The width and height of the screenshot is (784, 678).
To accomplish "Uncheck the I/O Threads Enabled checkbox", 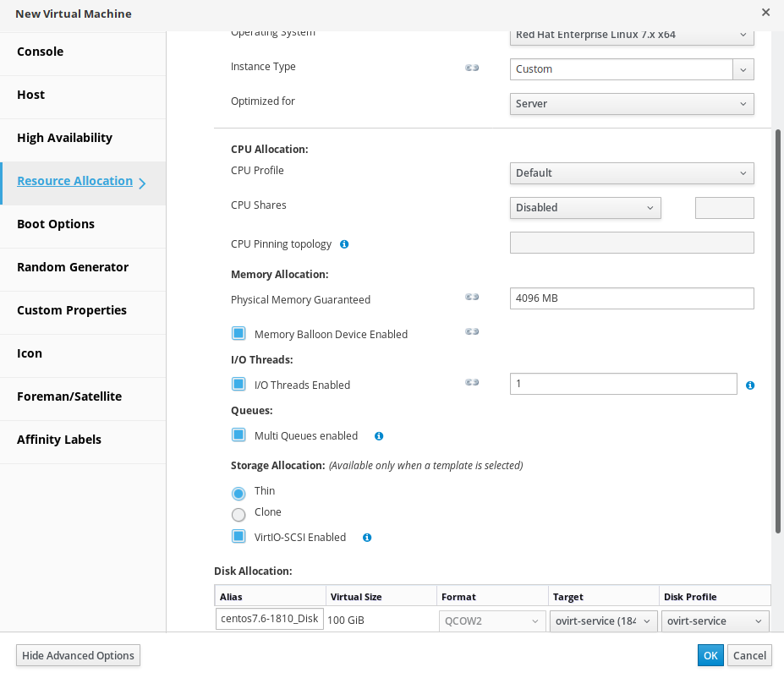I will tap(238, 385).
